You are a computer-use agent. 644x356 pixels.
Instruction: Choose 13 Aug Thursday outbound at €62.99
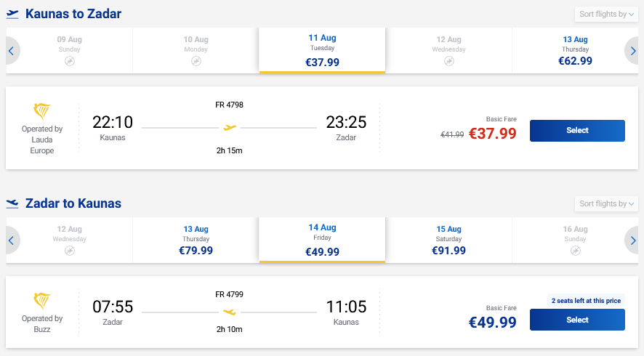[575, 51]
